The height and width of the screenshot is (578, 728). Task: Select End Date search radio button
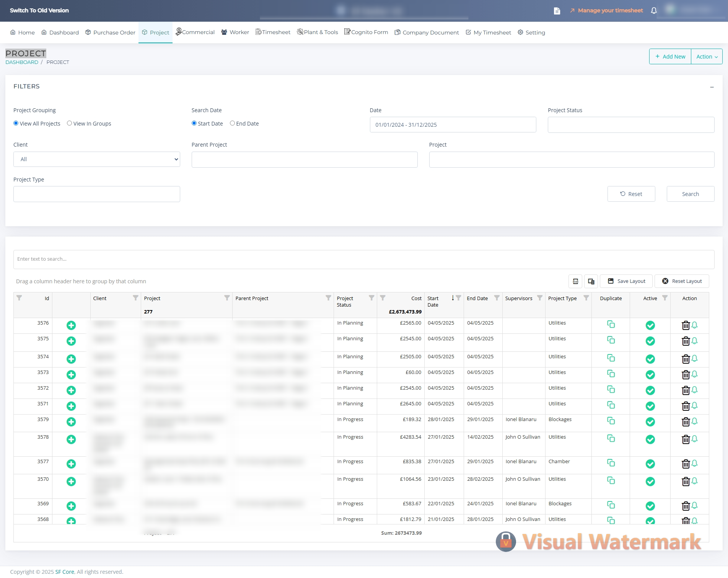pos(232,123)
